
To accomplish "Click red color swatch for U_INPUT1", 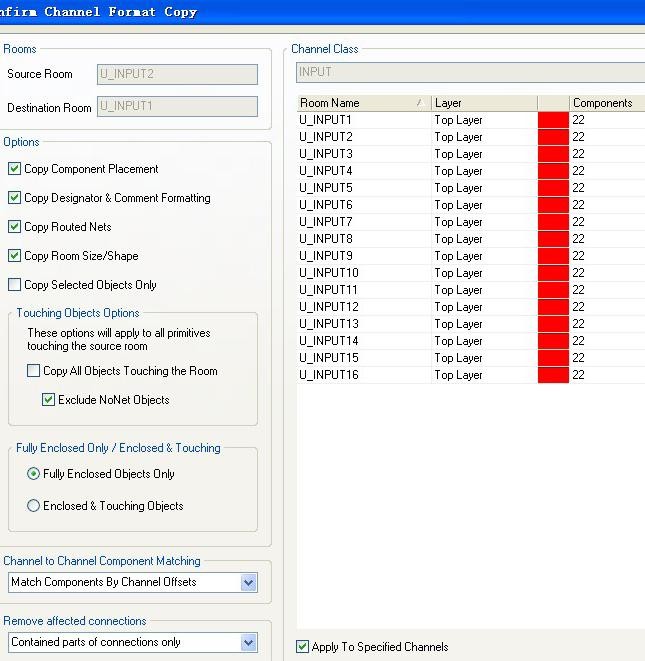I will tap(553, 120).
